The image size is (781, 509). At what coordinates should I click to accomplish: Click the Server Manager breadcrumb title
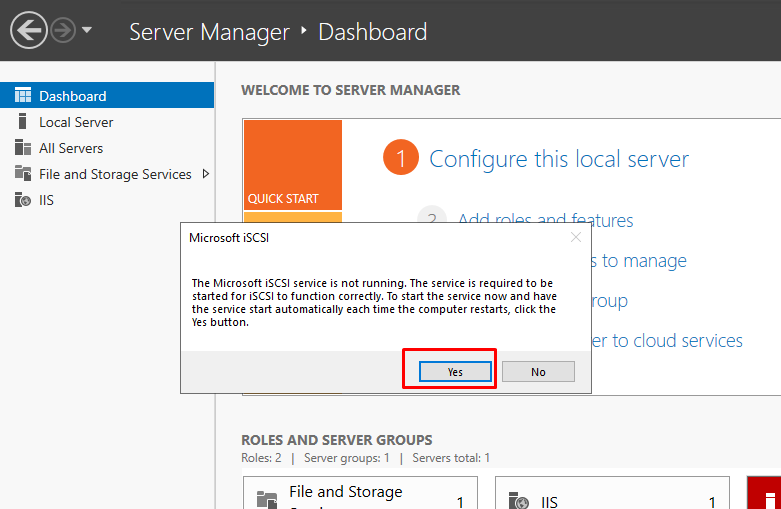[x=209, y=32]
